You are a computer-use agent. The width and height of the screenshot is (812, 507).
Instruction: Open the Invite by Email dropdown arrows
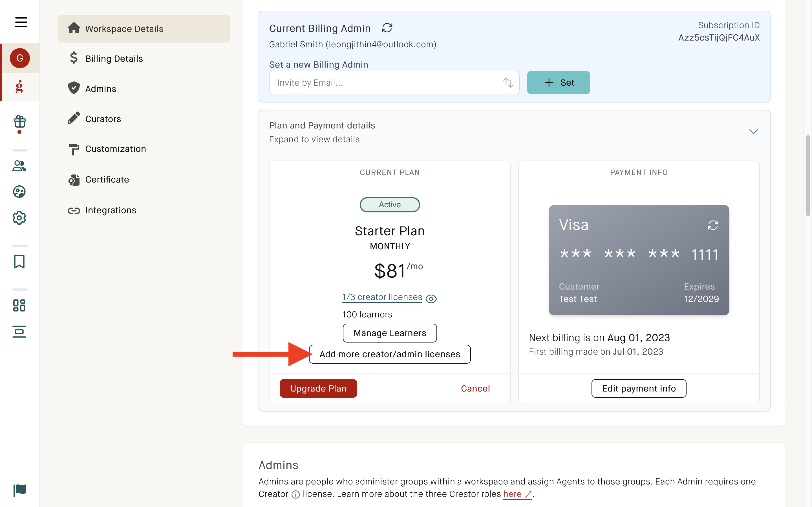pos(508,83)
